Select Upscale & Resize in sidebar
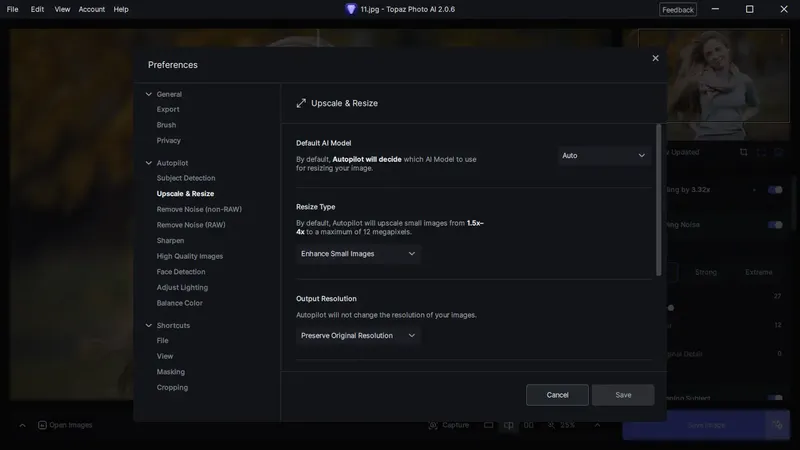The height and width of the screenshot is (450, 800). [185, 194]
